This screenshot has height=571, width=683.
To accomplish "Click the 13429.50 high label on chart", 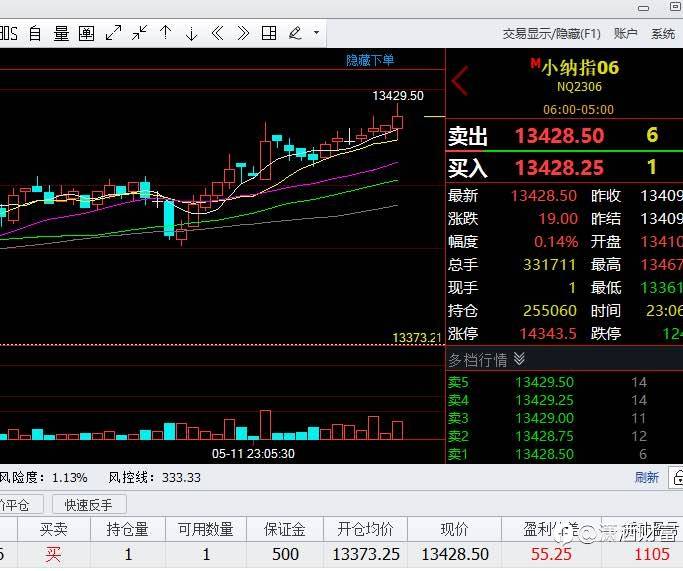I will click(x=398, y=96).
